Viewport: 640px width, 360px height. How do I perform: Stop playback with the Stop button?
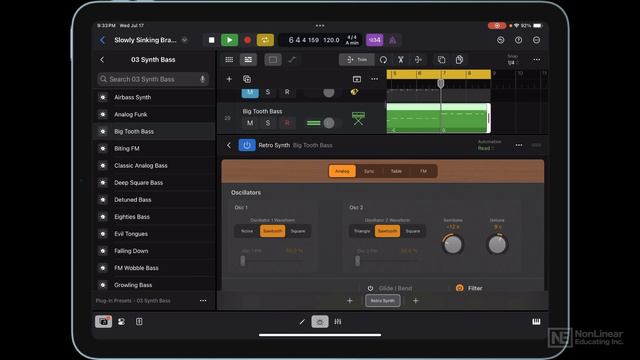point(211,40)
